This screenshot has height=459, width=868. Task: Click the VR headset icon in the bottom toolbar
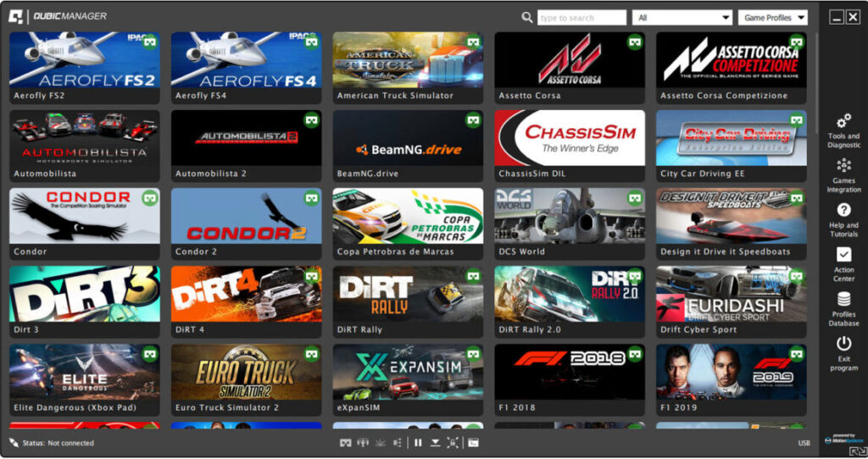pyautogui.click(x=346, y=443)
